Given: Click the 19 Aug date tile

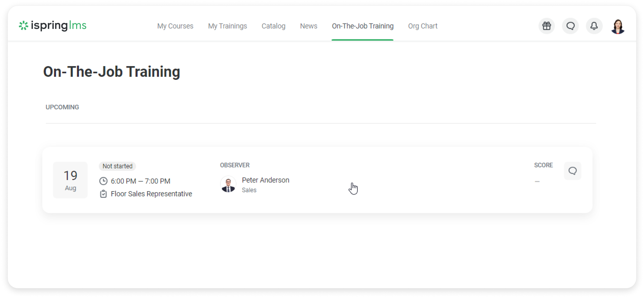Looking at the screenshot, I should click(x=70, y=180).
